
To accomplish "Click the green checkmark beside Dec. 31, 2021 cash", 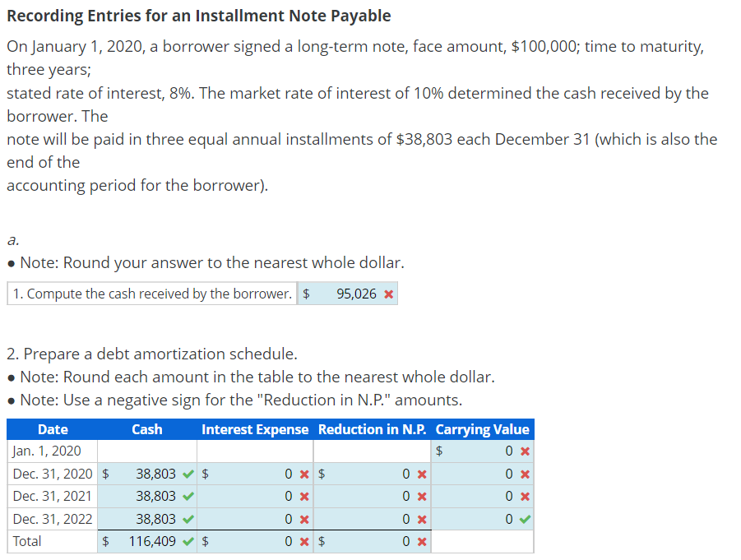I will [187, 497].
